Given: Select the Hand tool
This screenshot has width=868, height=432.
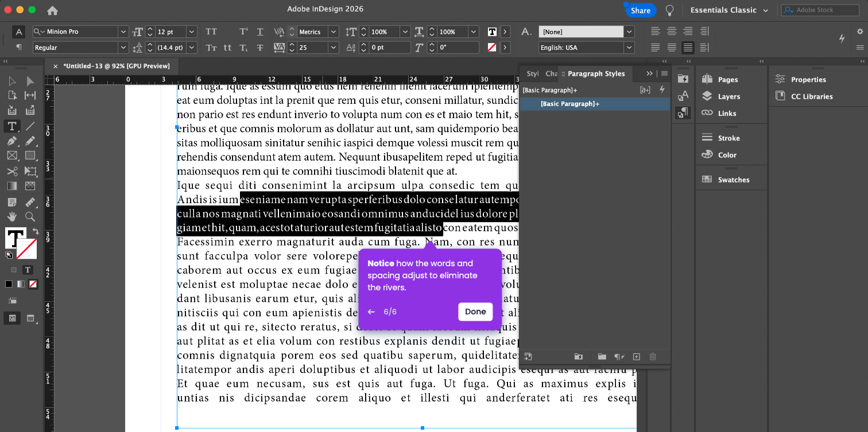Looking at the screenshot, I should tap(12, 216).
